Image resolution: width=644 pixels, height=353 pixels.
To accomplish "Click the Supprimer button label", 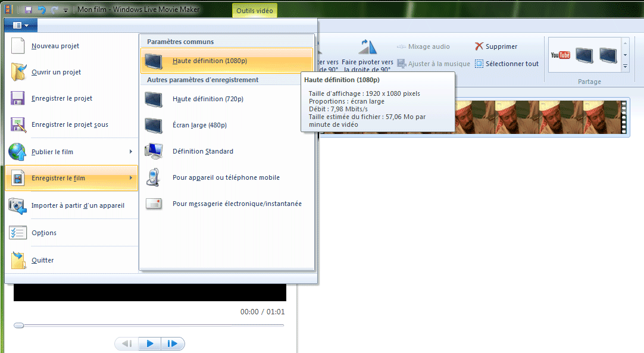I will (x=502, y=46).
